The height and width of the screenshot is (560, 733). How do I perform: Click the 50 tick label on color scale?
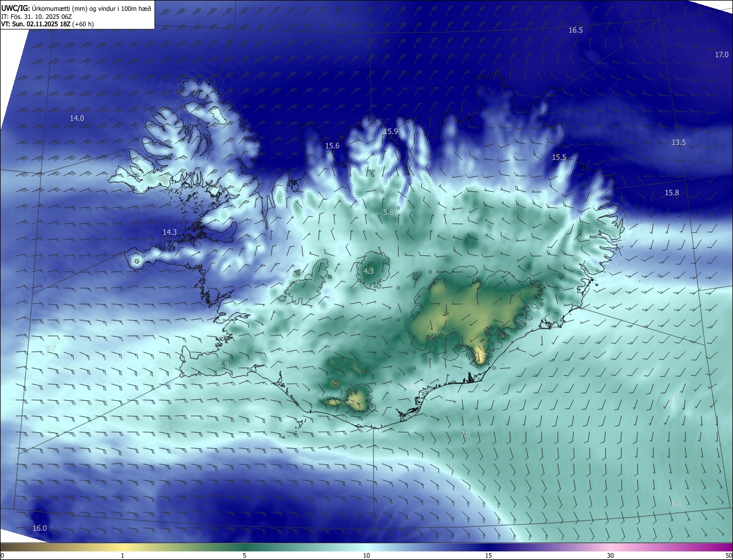(x=728, y=555)
